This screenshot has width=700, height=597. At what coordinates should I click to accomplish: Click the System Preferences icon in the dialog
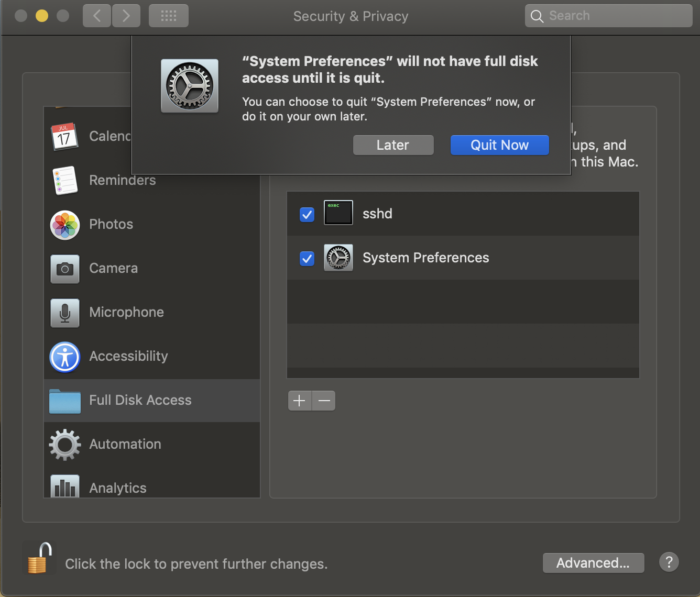(x=190, y=86)
